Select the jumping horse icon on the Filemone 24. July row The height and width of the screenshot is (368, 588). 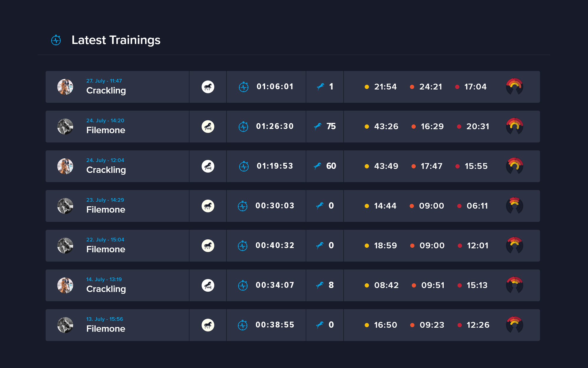(x=208, y=126)
